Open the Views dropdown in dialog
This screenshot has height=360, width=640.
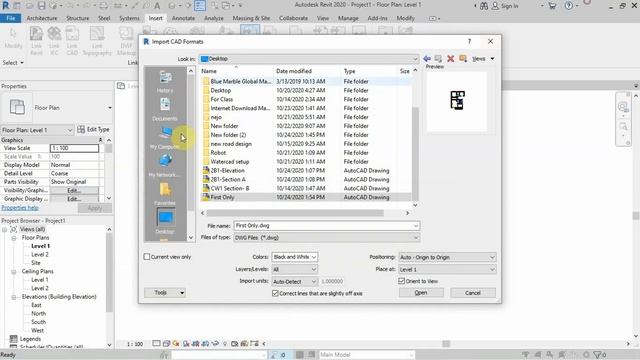point(484,59)
